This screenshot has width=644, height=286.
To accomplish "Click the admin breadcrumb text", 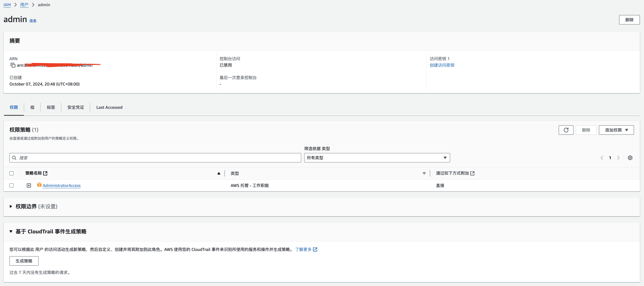I will coord(44,5).
